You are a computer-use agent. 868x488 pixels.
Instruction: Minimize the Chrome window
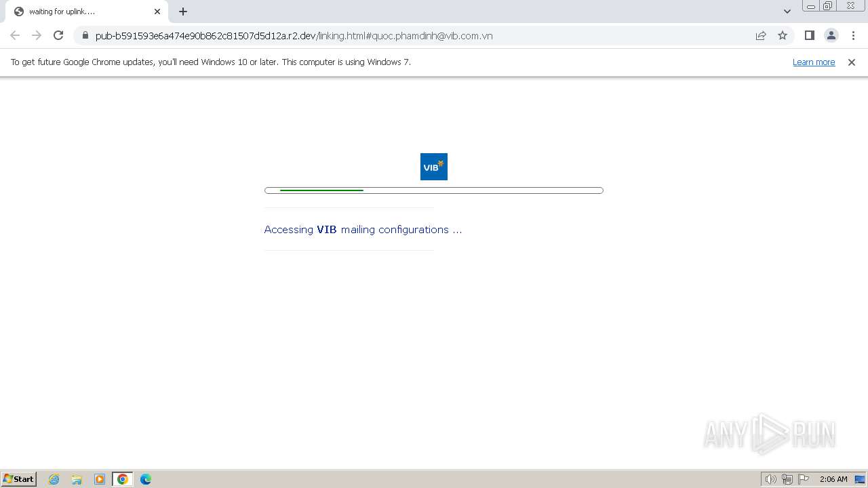click(811, 6)
